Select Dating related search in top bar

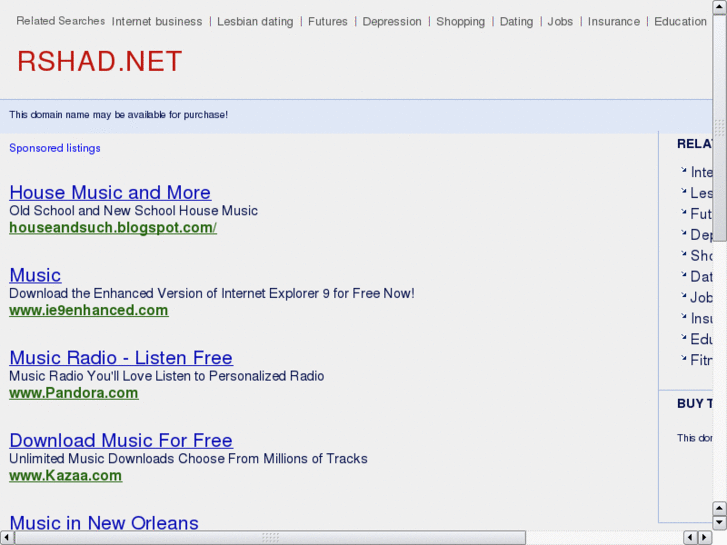click(x=516, y=22)
